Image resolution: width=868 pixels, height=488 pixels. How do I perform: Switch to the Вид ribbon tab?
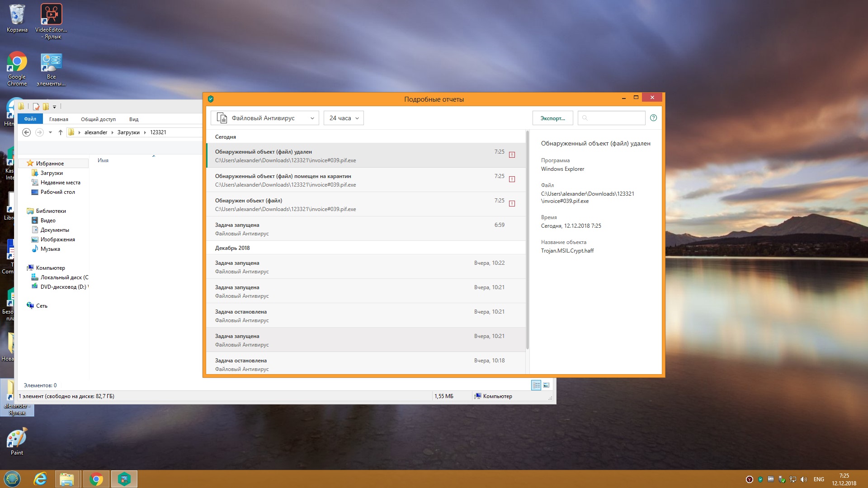point(133,119)
